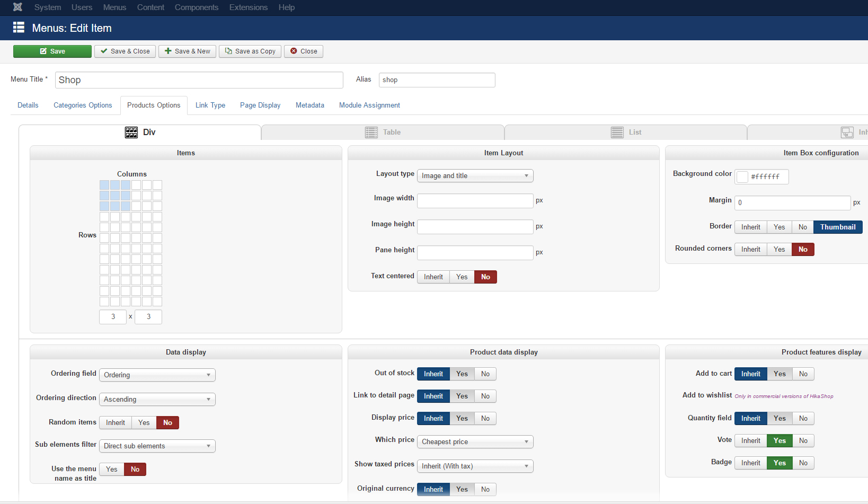Screen dimensions: 868x504
Task: Open the Layout type dropdown
Action: 475,176
